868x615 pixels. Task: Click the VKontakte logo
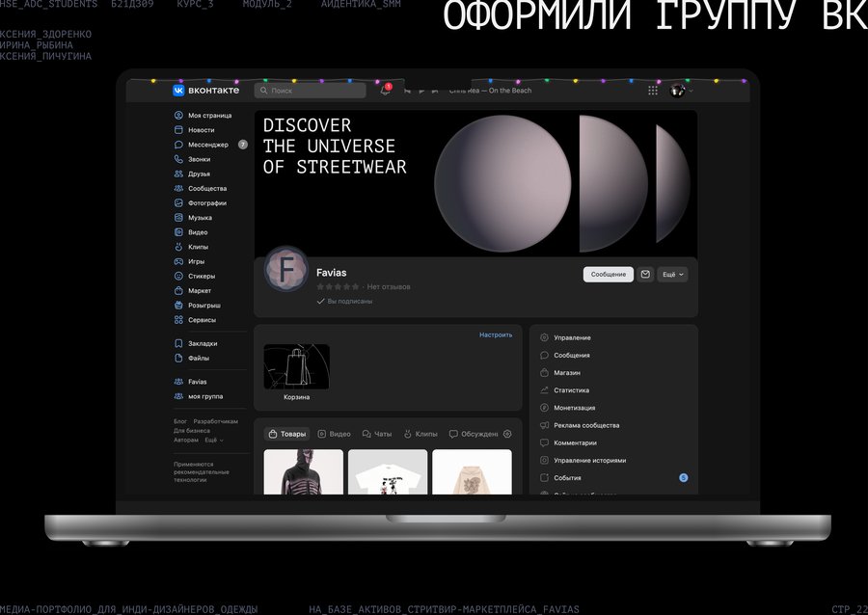pyautogui.click(x=206, y=91)
